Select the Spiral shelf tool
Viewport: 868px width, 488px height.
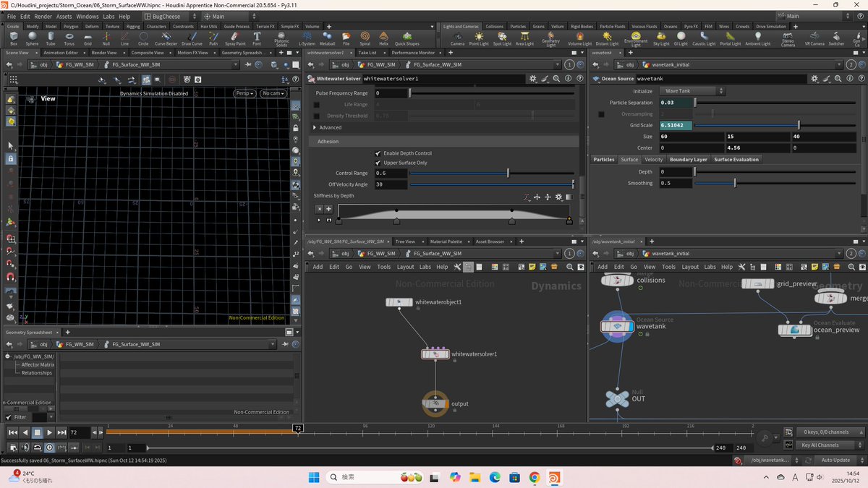pos(365,38)
